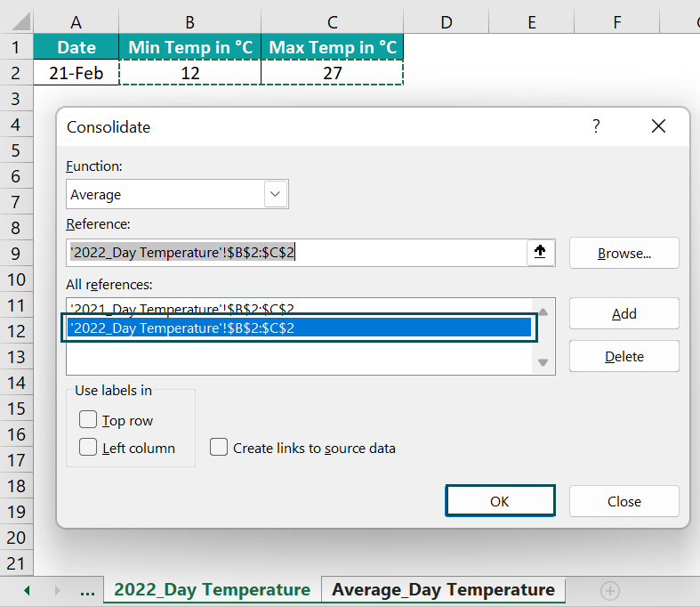Click the Close button in dialog
The width and height of the screenshot is (700, 607).
[624, 501]
